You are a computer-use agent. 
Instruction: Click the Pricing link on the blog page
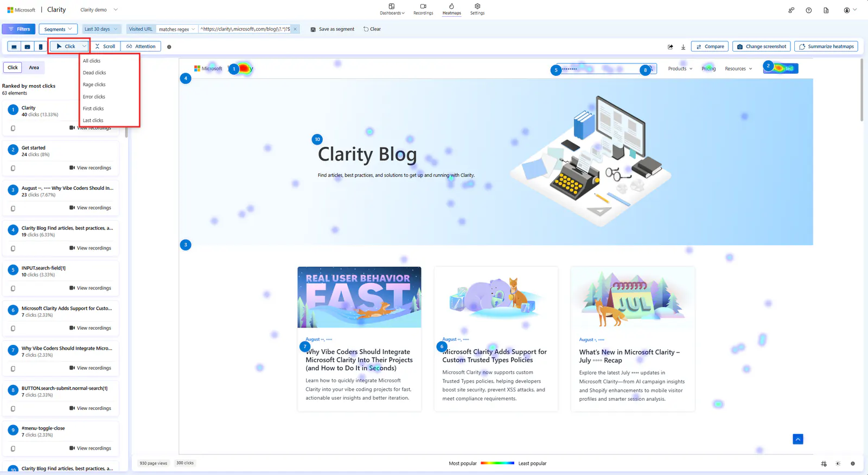(709, 69)
